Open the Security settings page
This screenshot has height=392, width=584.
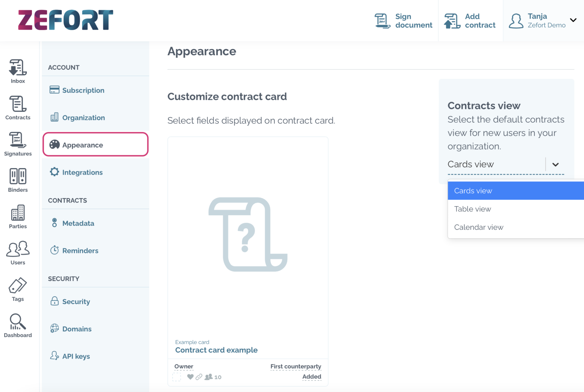[76, 301]
